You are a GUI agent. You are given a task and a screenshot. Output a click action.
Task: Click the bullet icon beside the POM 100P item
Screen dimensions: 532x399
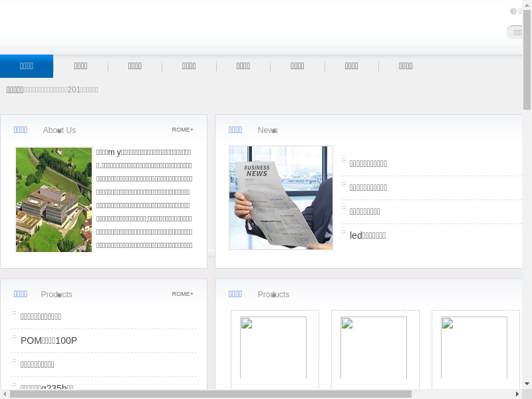(x=15, y=338)
